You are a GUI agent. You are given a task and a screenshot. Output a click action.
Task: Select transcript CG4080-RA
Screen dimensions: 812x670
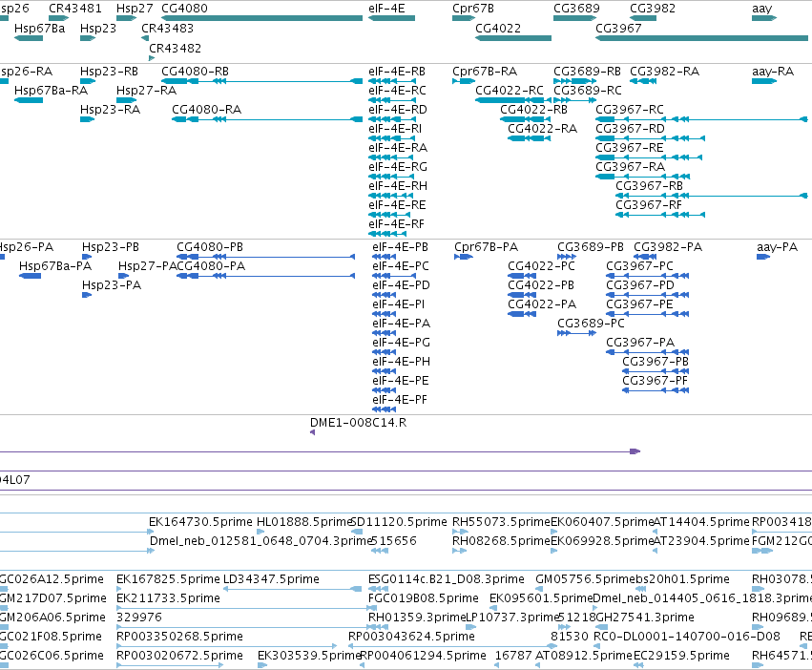[x=267, y=119]
